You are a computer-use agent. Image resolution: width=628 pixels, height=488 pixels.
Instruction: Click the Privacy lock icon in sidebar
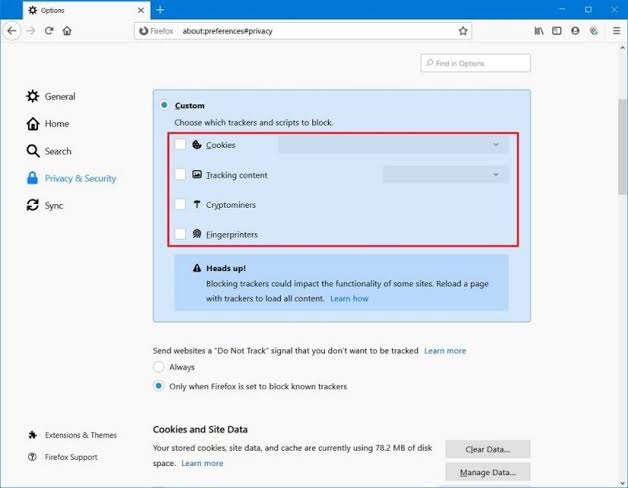(x=32, y=178)
